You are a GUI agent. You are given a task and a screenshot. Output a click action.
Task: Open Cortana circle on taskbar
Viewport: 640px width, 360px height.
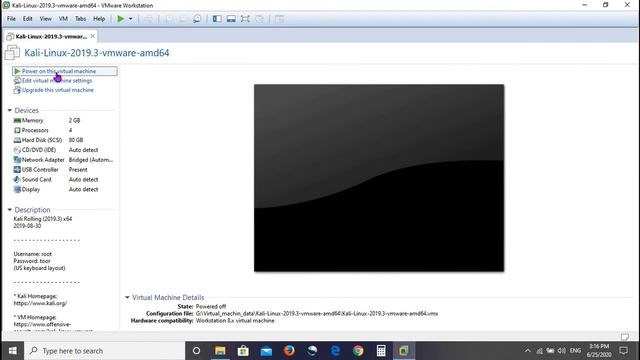point(196,351)
